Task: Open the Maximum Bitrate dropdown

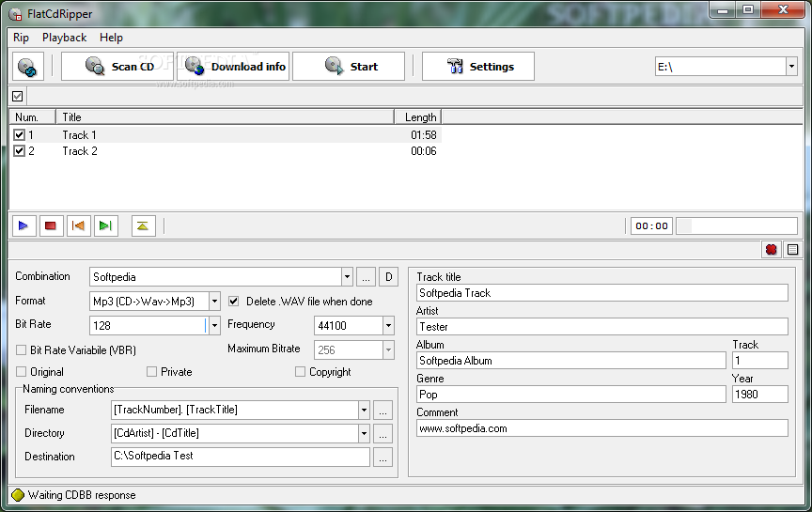Action: click(x=388, y=350)
